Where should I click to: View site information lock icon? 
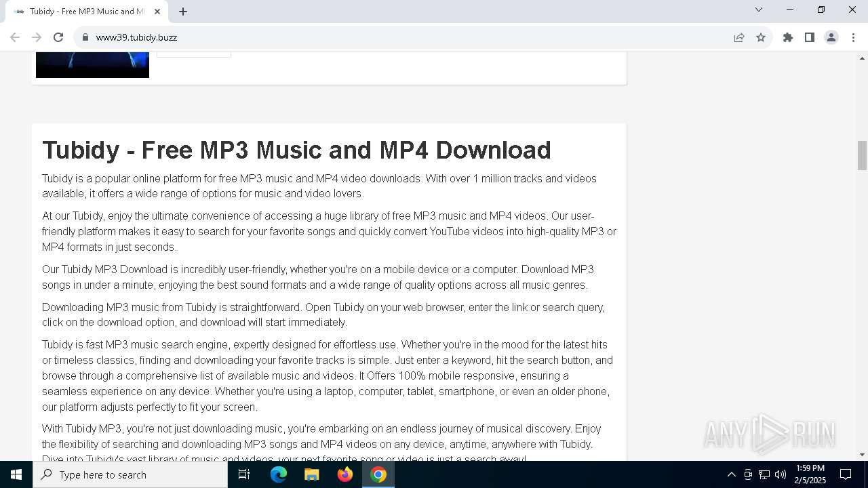[x=85, y=37]
